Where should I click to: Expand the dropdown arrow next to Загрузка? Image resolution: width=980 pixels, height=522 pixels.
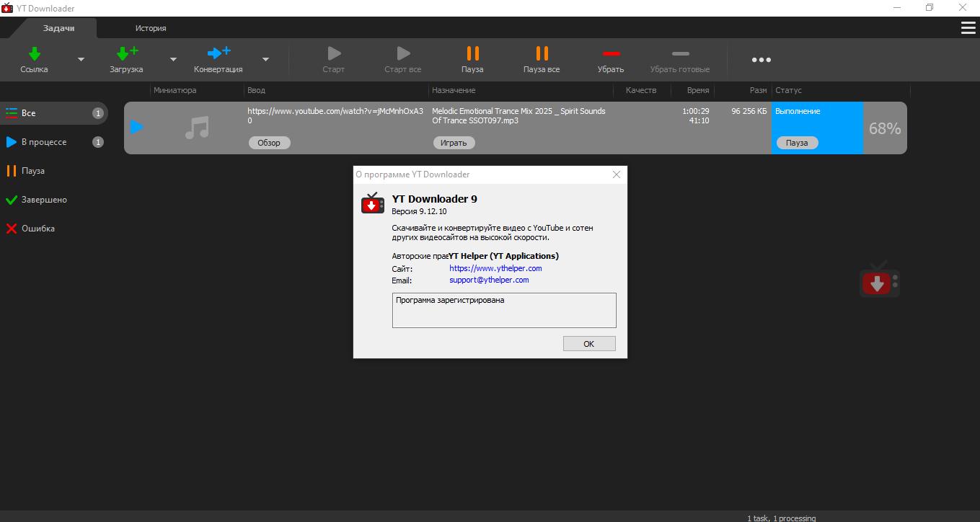pyautogui.click(x=173, y=60)
